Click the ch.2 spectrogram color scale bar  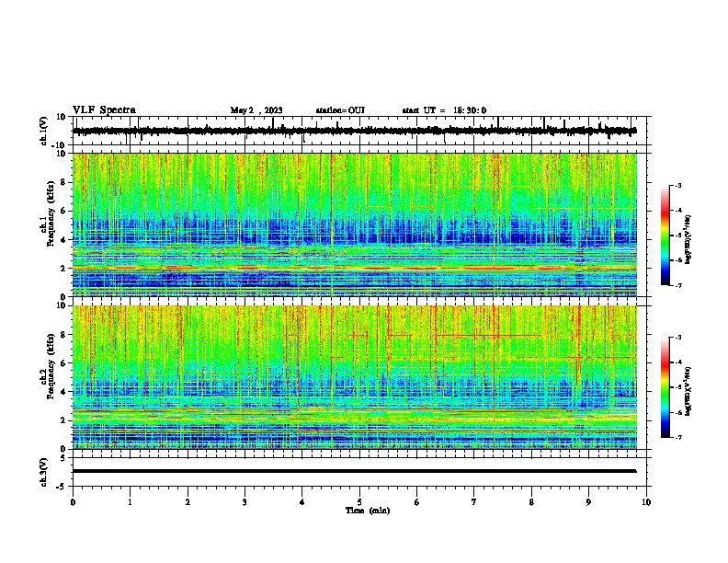pyautogui.click(x=665, y=387)
